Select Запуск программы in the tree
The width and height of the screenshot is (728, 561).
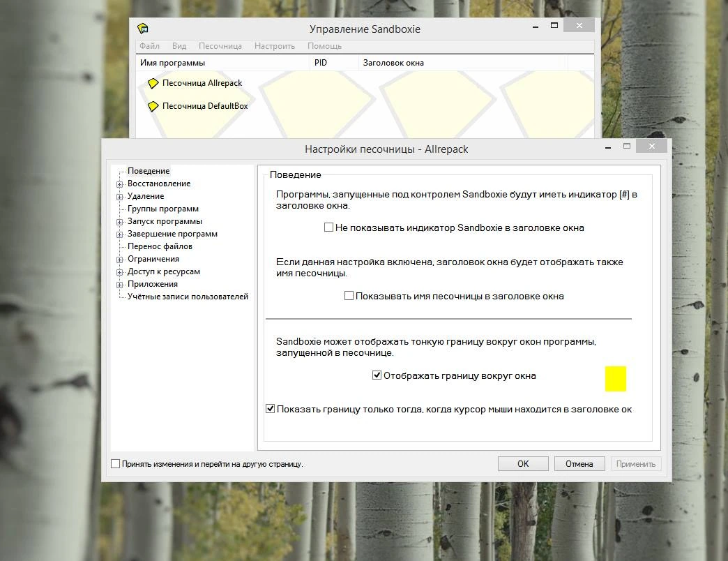(x=165, y=221)
